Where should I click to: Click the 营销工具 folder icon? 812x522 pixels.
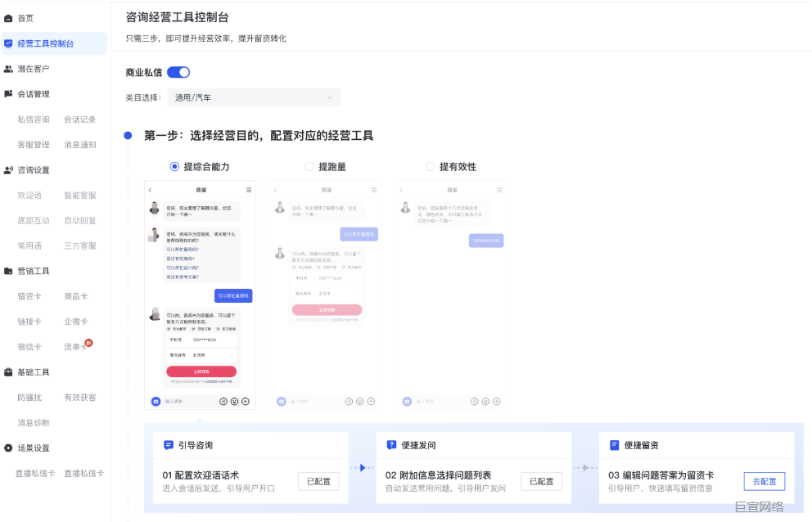point(8,271)
